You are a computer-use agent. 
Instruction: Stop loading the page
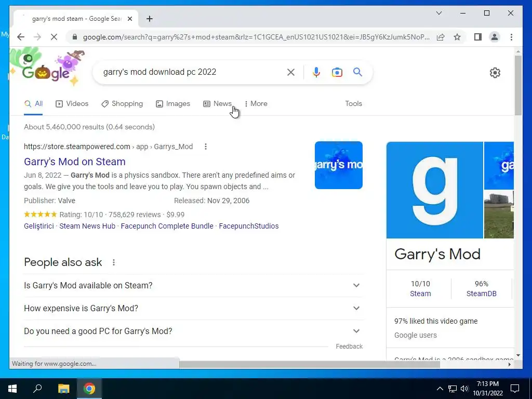pyautogui.click(x=54, y=37)
